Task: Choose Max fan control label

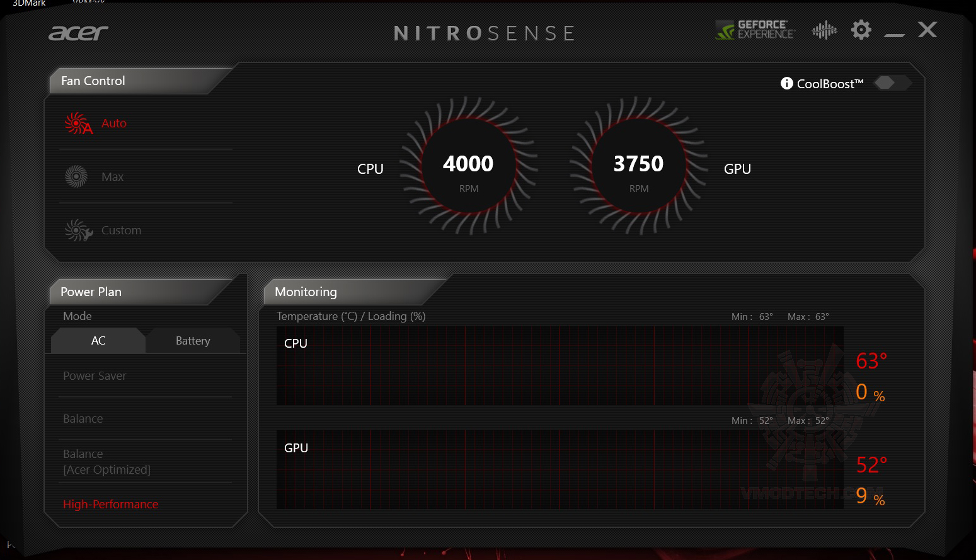Action: [x=113, y=177]
